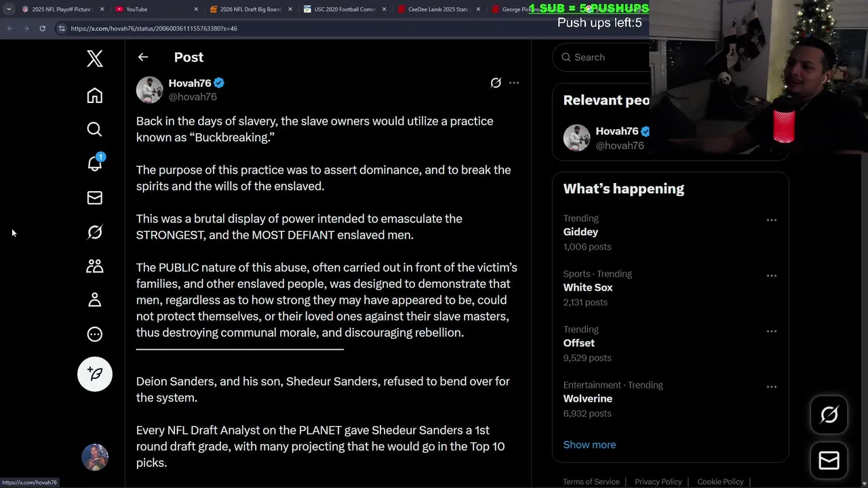Image resolution: width=868 pixels, height=488 pixels.
Task: Click the Grok explain icon on the post
Action: pyautogui.click(x=496, y=83)
